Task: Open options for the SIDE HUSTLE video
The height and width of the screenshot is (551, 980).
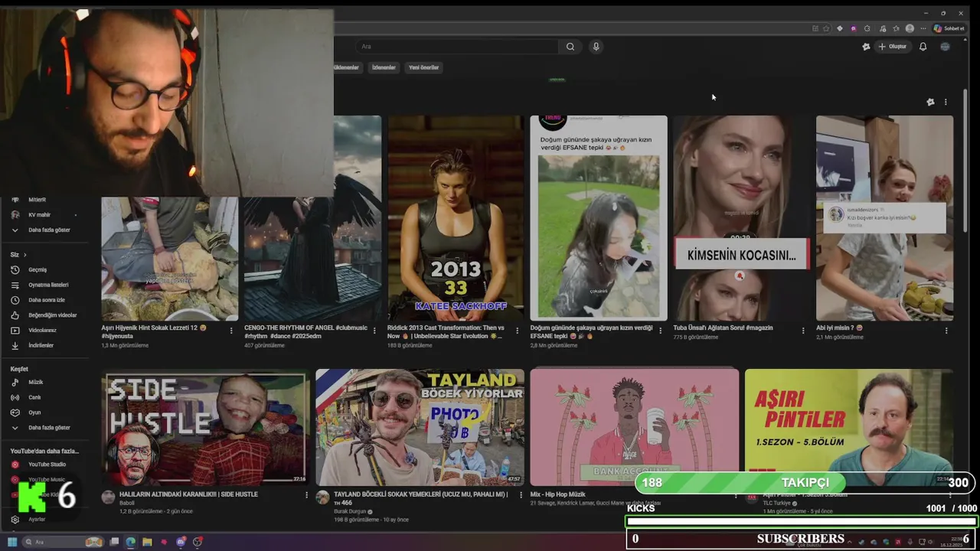Action: [306, 495]
